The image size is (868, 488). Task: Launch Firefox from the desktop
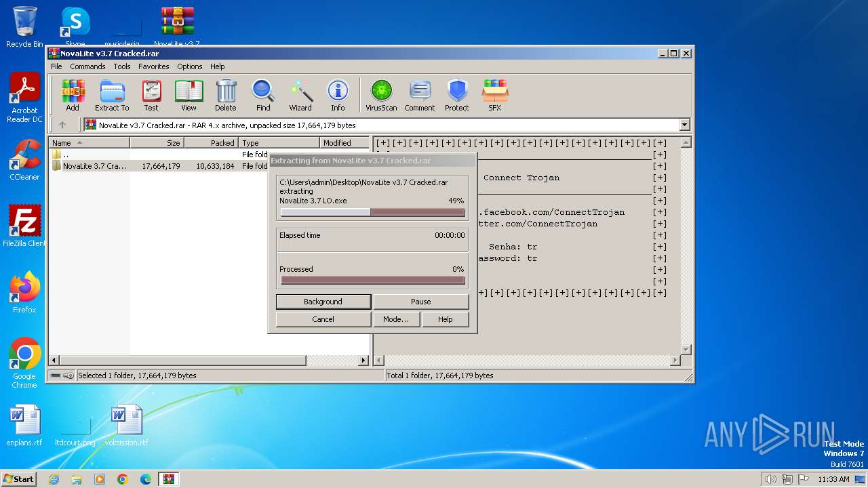[x=24, y=293]
